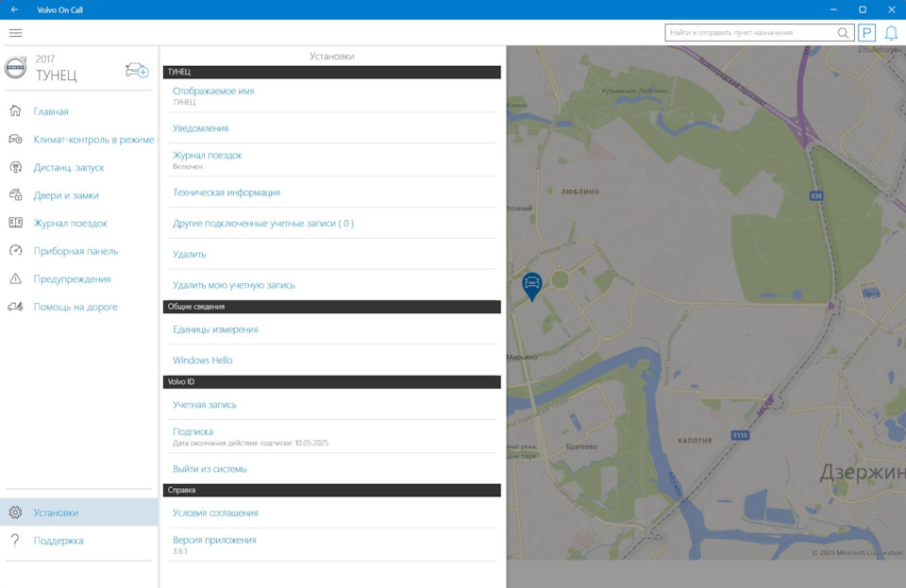906x588 pixels.
Task: Click the КАПОТНЯ label on the map
Action: [695, 440]
